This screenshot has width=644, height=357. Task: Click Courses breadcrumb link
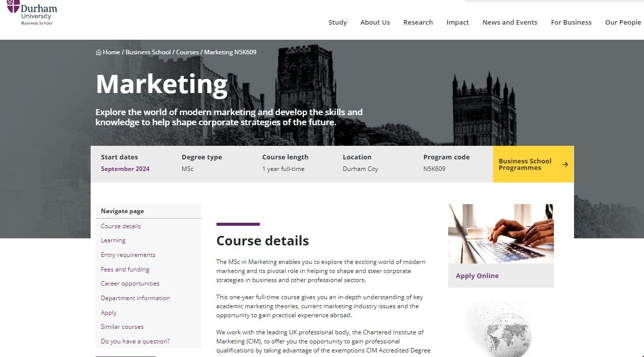coord(187,52)
